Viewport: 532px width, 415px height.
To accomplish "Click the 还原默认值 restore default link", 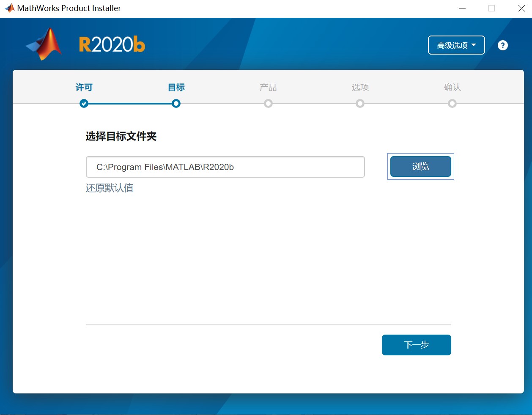I will point(110,188).
